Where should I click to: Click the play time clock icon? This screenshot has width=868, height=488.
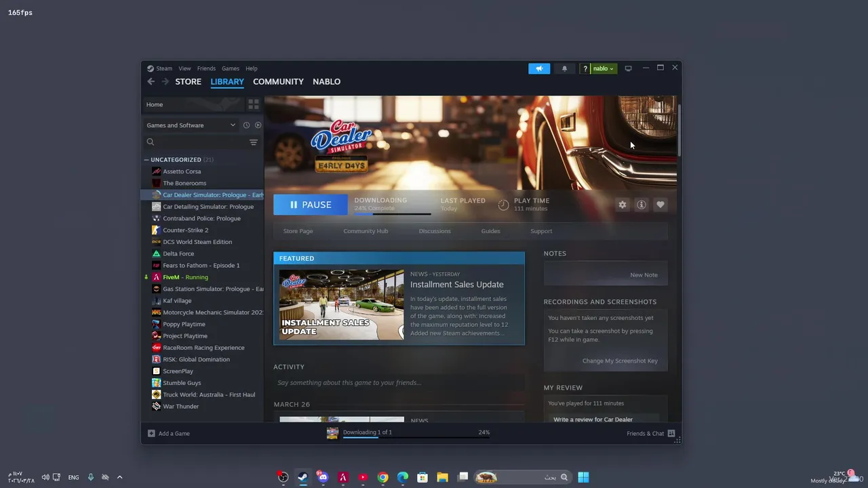coord(503,205)
